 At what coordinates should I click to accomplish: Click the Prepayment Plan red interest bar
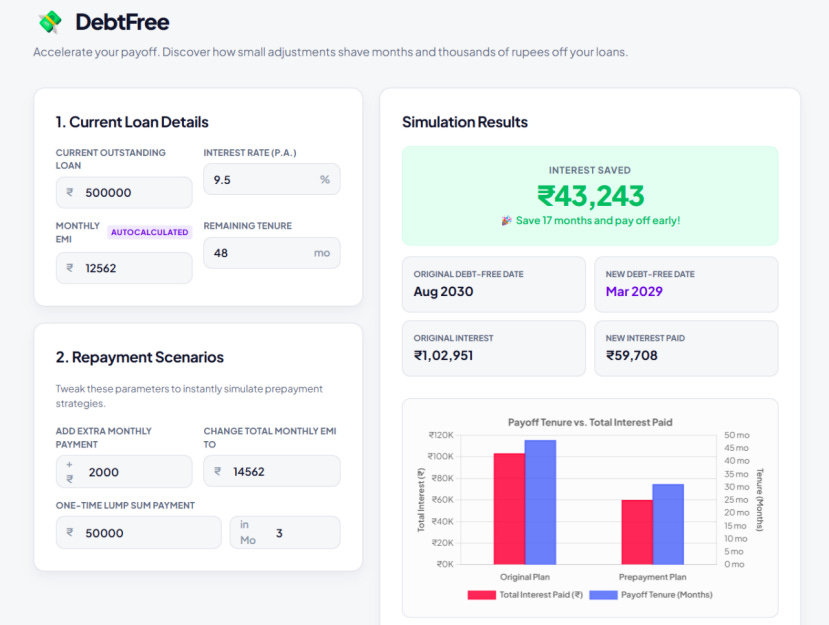pos(637,532)
